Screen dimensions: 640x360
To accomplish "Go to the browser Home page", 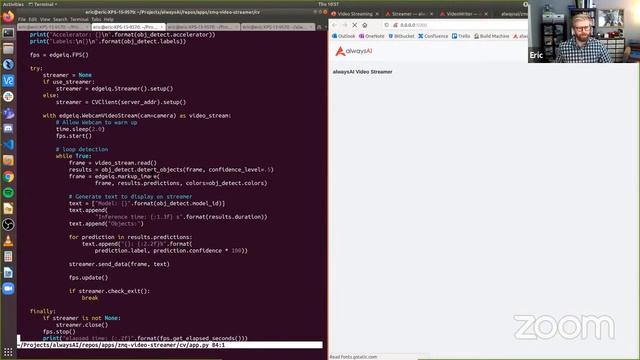I will [365, 25].
